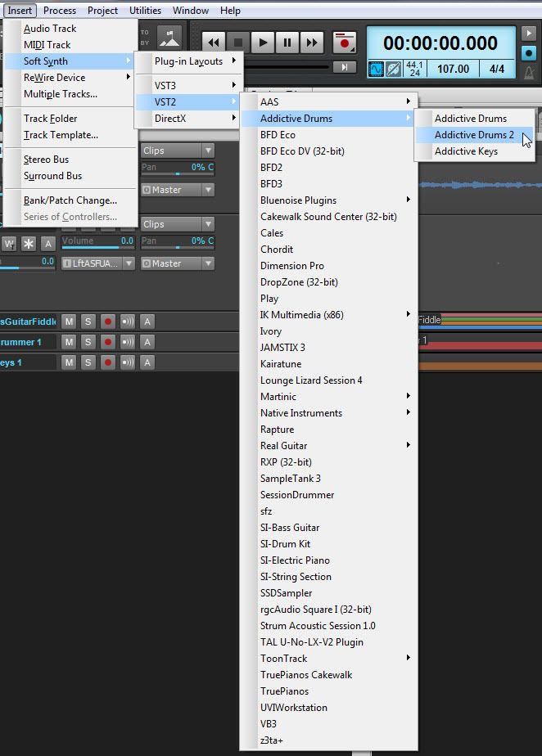Click the Rewind transport button

(214, 43)
